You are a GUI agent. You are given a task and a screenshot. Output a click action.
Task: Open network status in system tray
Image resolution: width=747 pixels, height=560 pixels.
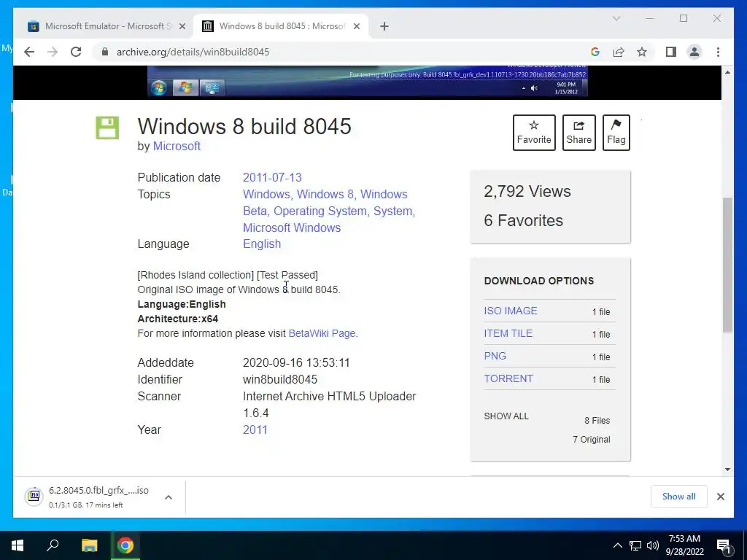pos(635,545)
